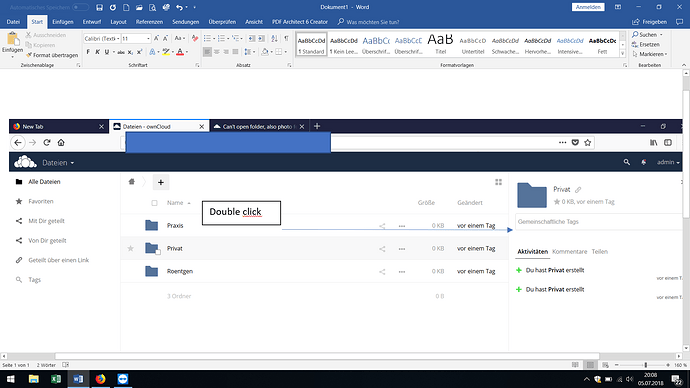Viewport: 690px width, 388px height.
Task: Toggle Bold formatting in Word ribbon
Action: 88,52
